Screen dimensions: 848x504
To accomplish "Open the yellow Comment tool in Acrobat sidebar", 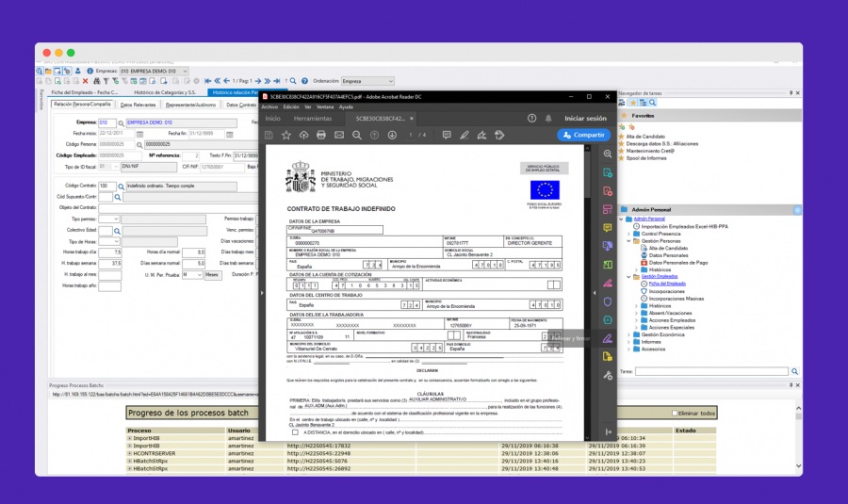I will pos(608,228).
